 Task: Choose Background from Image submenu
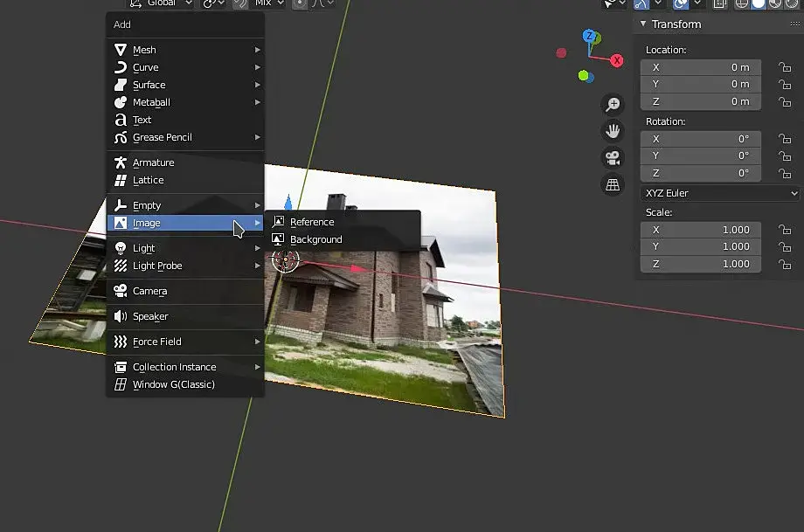pos(315,239)
